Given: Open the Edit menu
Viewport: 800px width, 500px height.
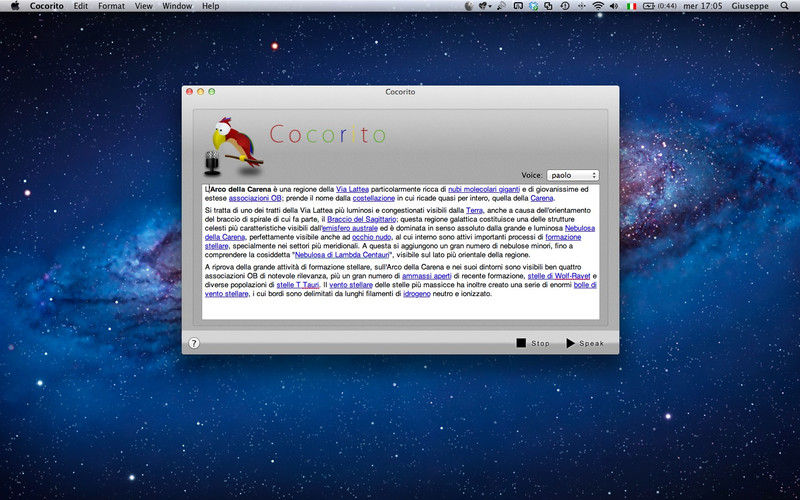Looking at the screenshot, I should [81, 6].
